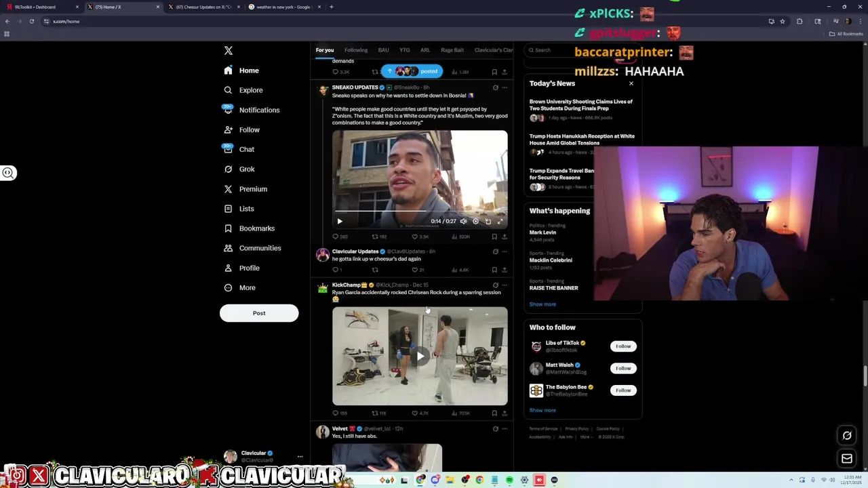This screenshot has width=868, height=488.
Task: Repost the Clavicular Updates post
Action: 375,270
